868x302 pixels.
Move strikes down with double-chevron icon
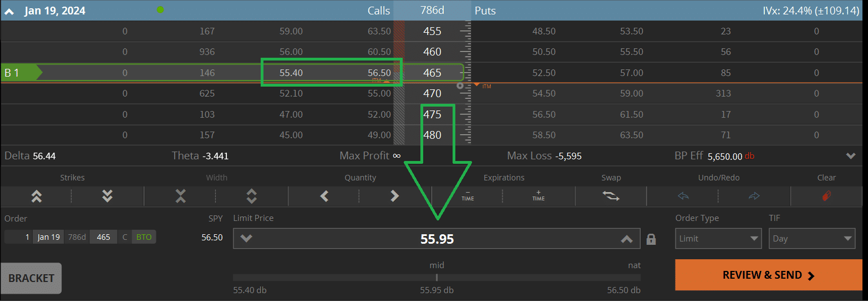(x=108, y=196)
